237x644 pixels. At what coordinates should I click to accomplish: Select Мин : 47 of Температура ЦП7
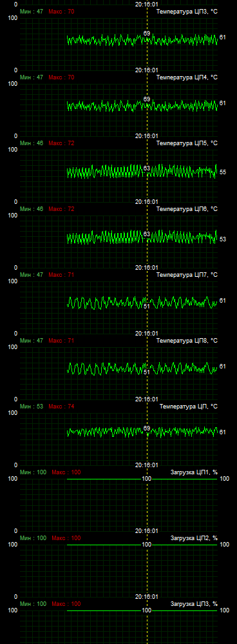[32, 275]
